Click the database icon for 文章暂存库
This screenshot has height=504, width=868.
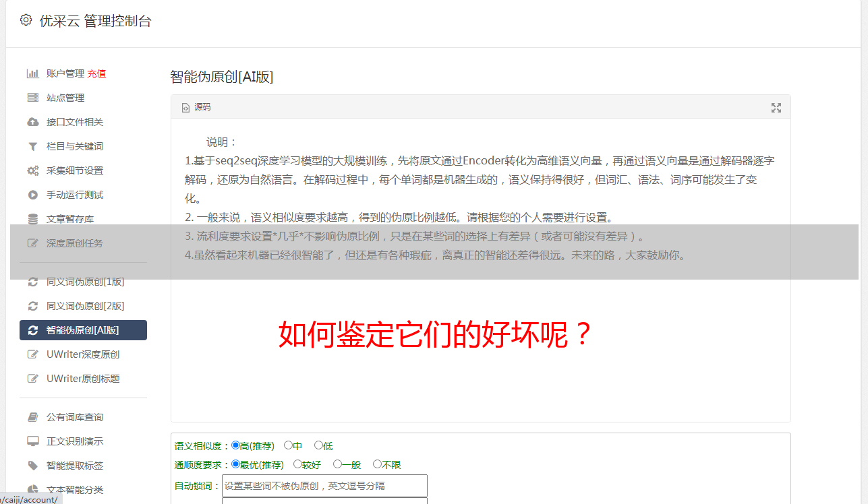click(32, 219)
